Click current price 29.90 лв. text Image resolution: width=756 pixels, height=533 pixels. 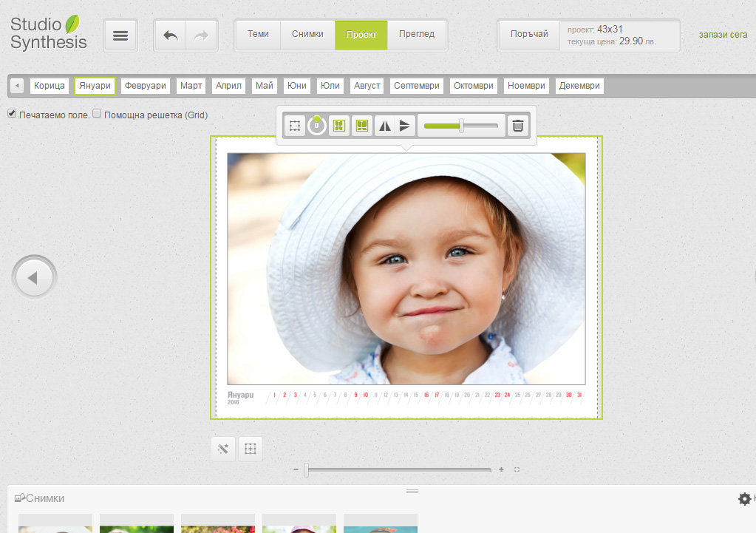638,41
